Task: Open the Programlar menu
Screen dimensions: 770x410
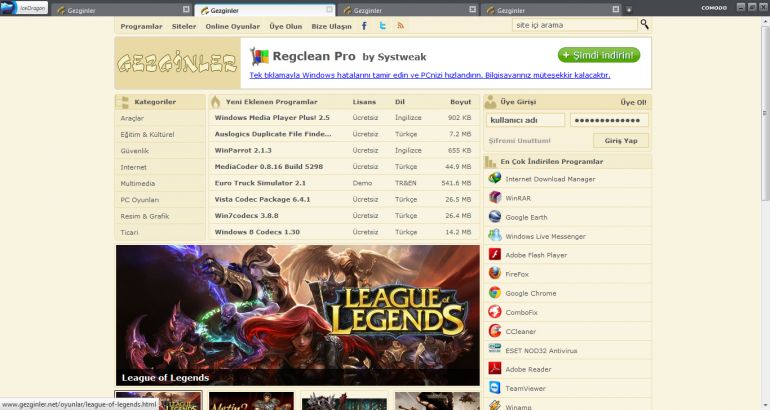Action: [141, 27]
